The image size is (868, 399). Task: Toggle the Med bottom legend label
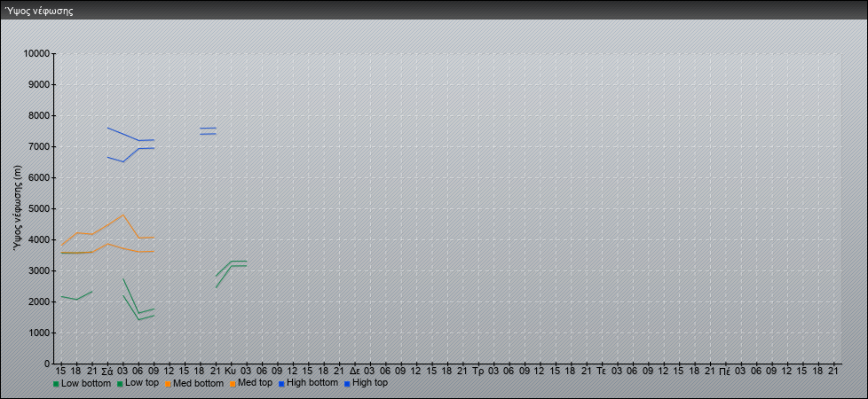(198, 383)
